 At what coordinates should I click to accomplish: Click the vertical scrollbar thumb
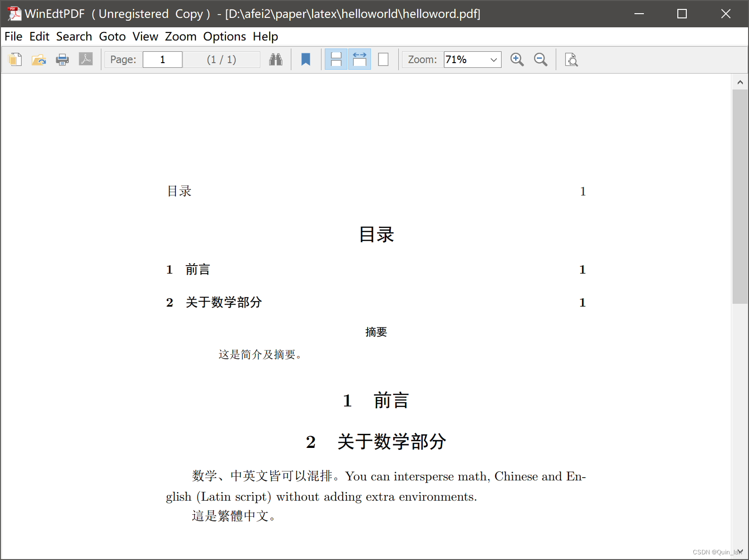pyautogui.click(x=740, y=196)
